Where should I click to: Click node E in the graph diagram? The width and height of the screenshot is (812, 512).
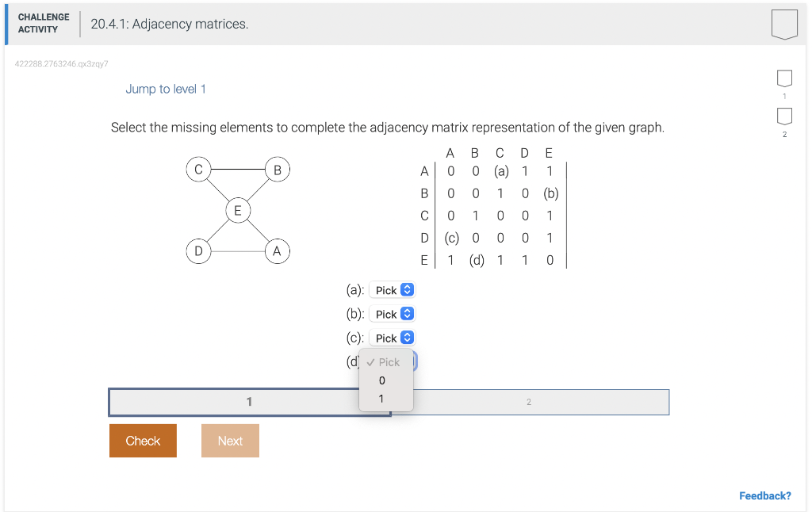point(237,210)
